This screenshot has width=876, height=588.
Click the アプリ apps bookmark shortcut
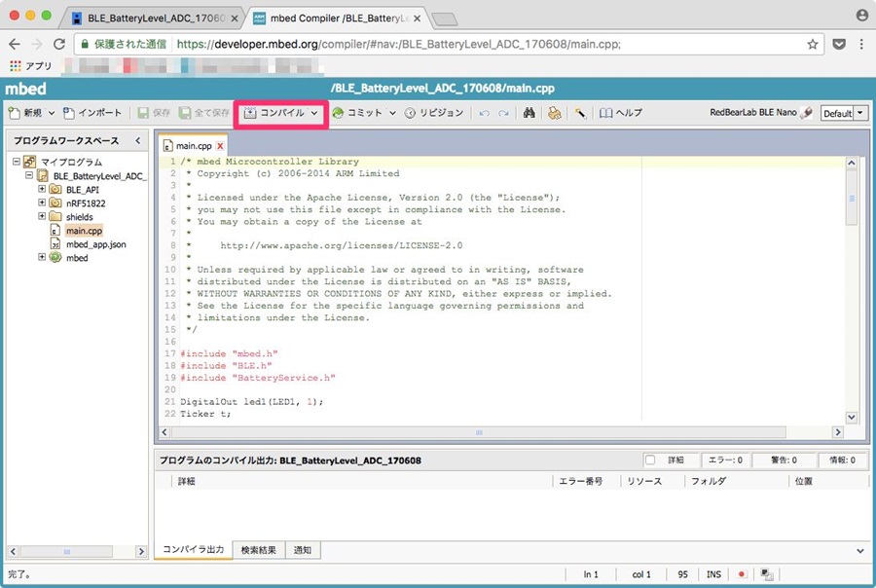click(31, 66)
